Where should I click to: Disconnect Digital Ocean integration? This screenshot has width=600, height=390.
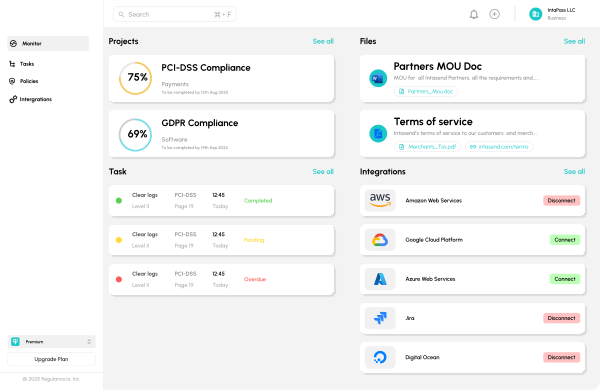(x=561, y=357)
